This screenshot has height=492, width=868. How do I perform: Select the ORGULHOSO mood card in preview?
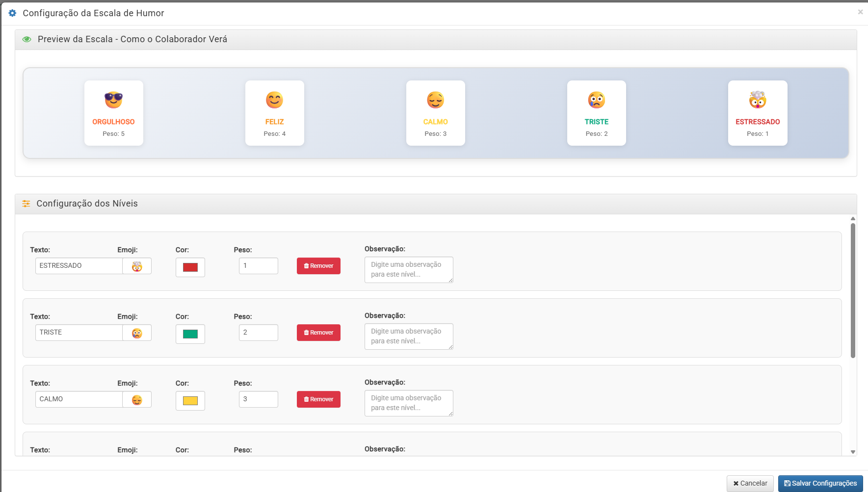pyautogui.click(x=113, y=113)
